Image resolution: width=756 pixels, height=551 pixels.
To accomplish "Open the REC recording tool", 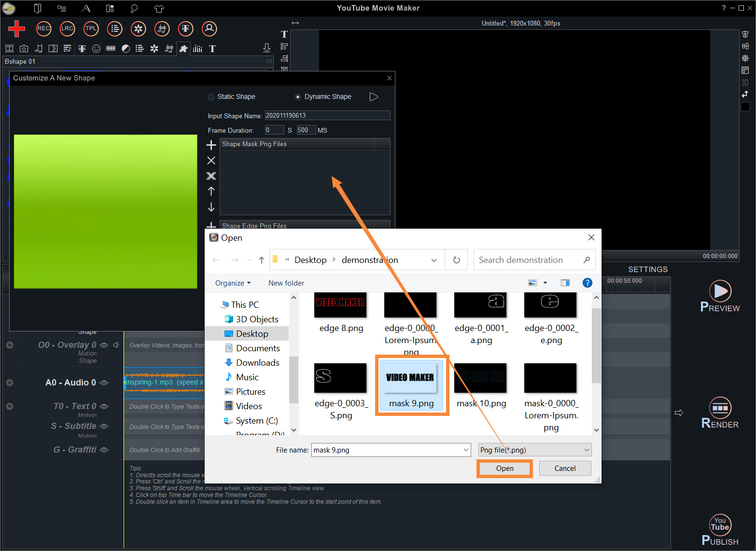I will coord(43,29).
